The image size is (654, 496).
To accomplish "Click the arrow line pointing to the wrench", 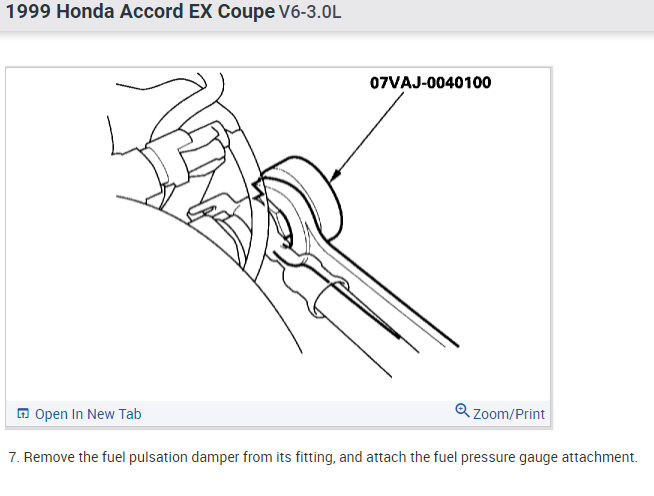I will point(370,130).
